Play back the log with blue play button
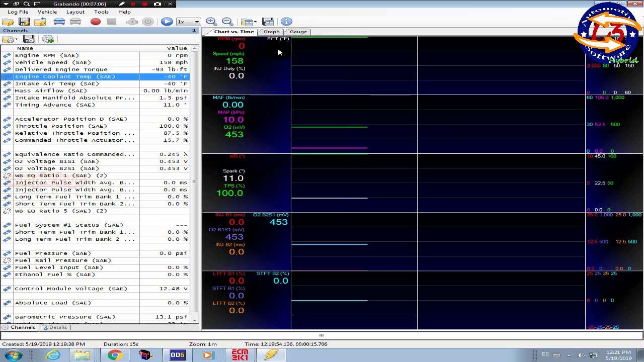The image size is (644, 362). tap(167, 22)
